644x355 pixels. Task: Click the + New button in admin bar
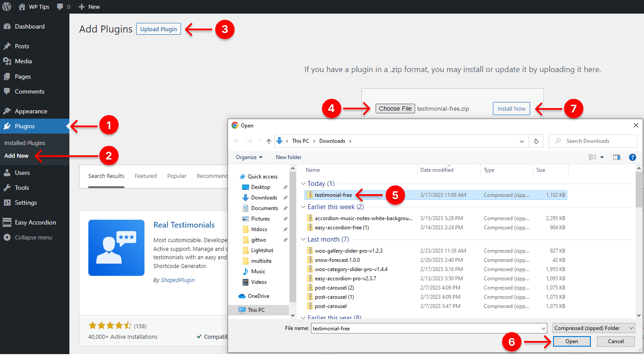[x=89, y=7]
